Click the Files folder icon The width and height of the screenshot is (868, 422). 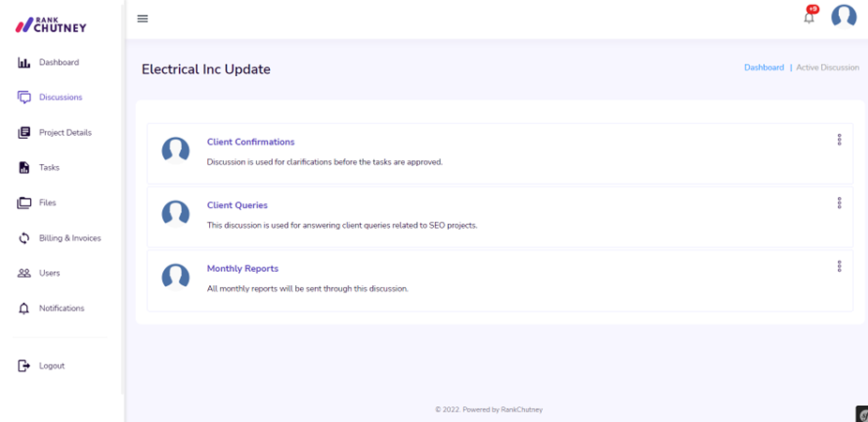tap(23, 203)
